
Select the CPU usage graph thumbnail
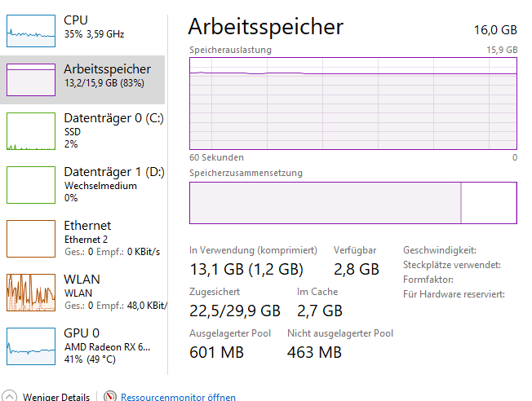31,31
